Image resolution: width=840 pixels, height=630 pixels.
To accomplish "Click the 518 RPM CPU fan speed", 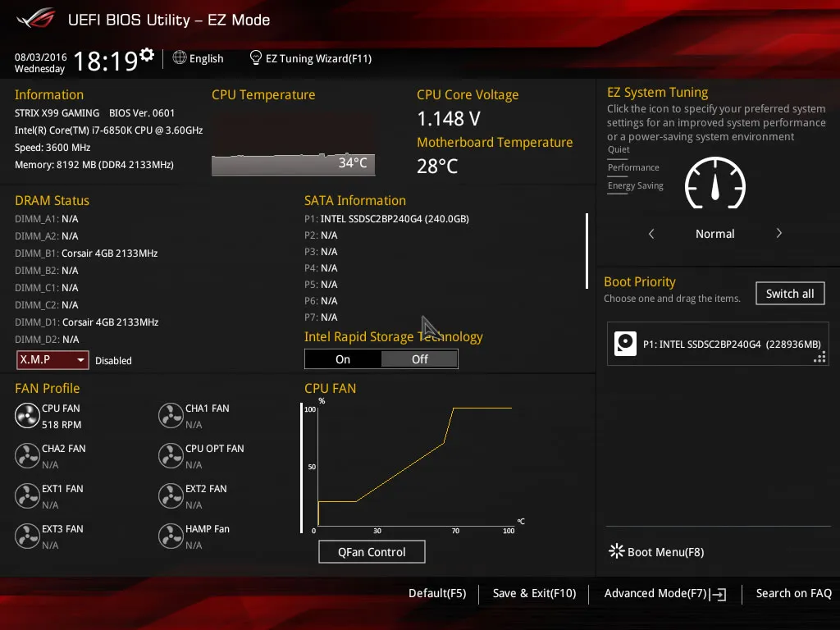I will point(62,425).
